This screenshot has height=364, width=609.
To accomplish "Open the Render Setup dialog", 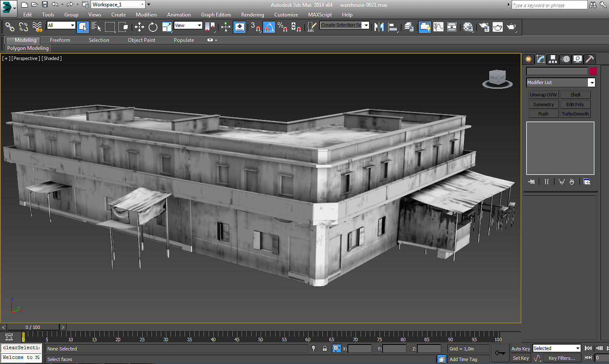I will tap(484, 27).
